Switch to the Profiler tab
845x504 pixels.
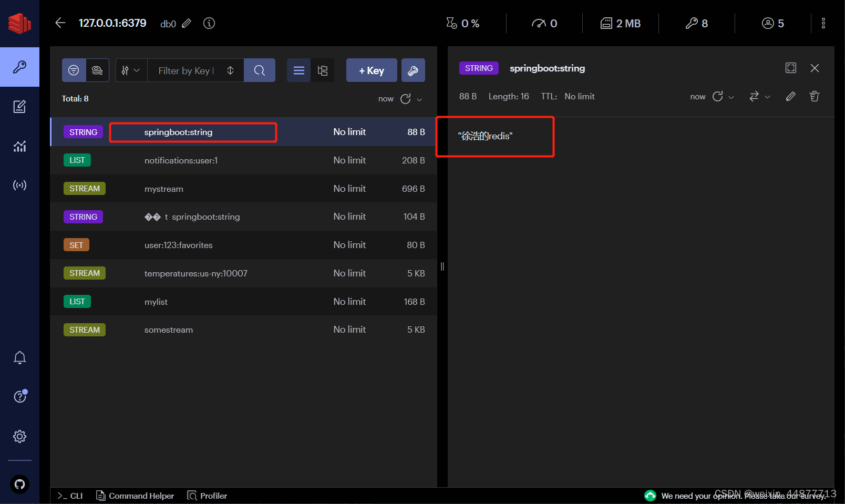(207, 496)
